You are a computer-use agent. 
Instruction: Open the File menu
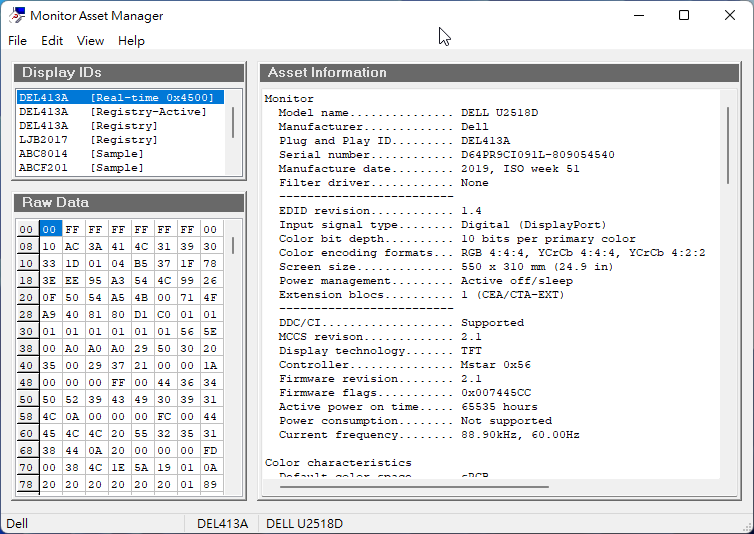tap(17, 41)
